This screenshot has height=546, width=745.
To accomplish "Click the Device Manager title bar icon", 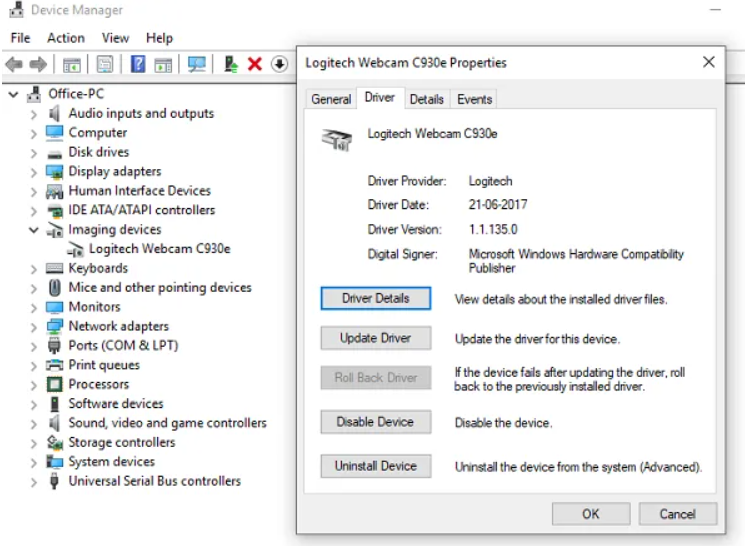I will tap(17, 10).
